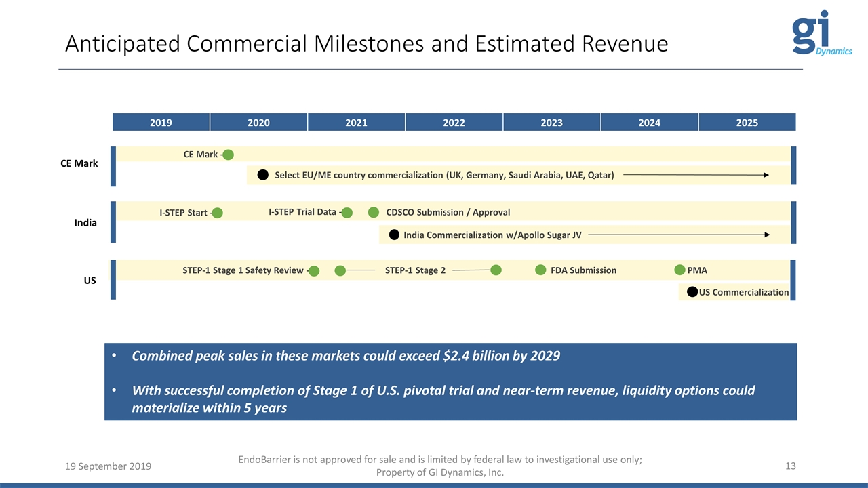This screenshot has width=868, height=488.
Task: Click the slide title text
Action: point(366,44)
